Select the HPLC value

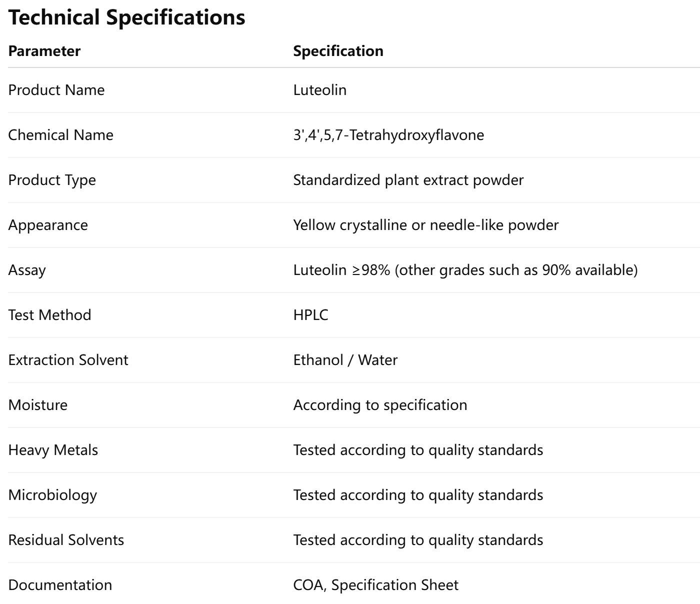coord(310,315)
